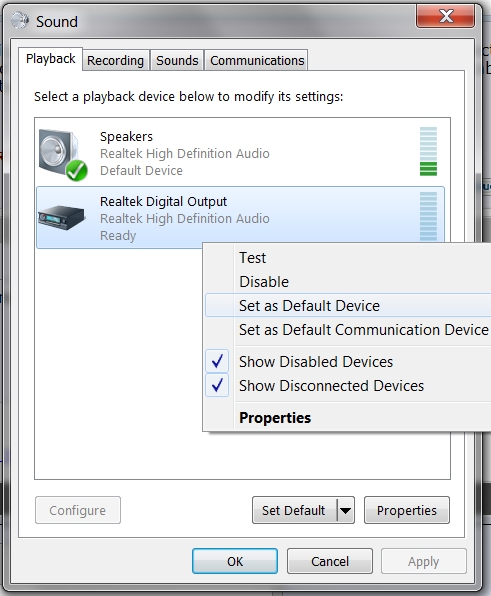Switch to the Playback tab
This screenshot has height=596, width=491.
(x=51, y=59)
